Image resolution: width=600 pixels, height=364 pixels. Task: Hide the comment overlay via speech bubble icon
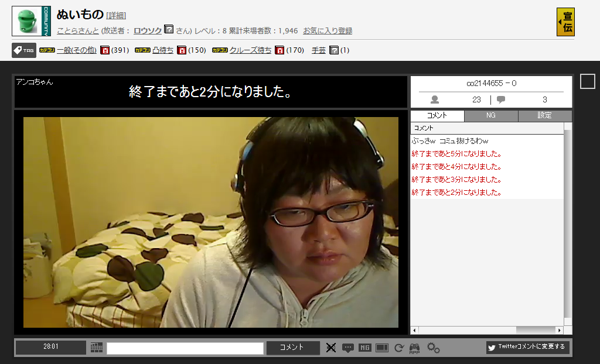point(349,347)
